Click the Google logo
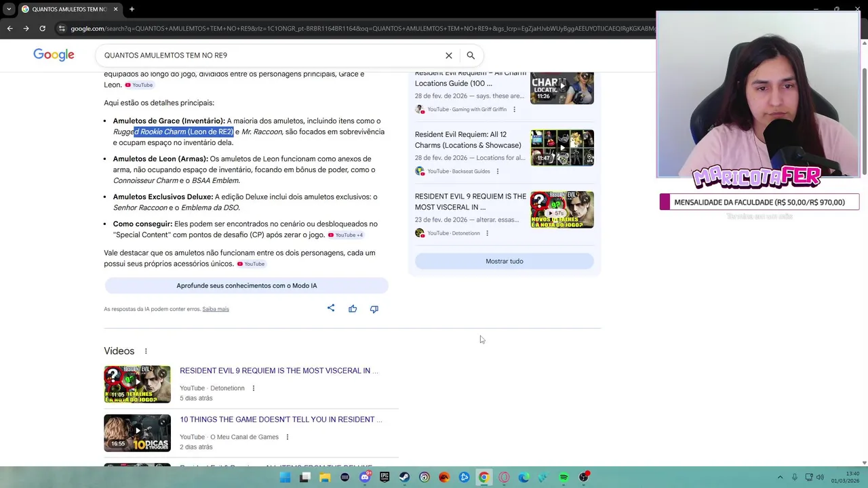This screenshot has height=488, width=868. click(54, 56)
